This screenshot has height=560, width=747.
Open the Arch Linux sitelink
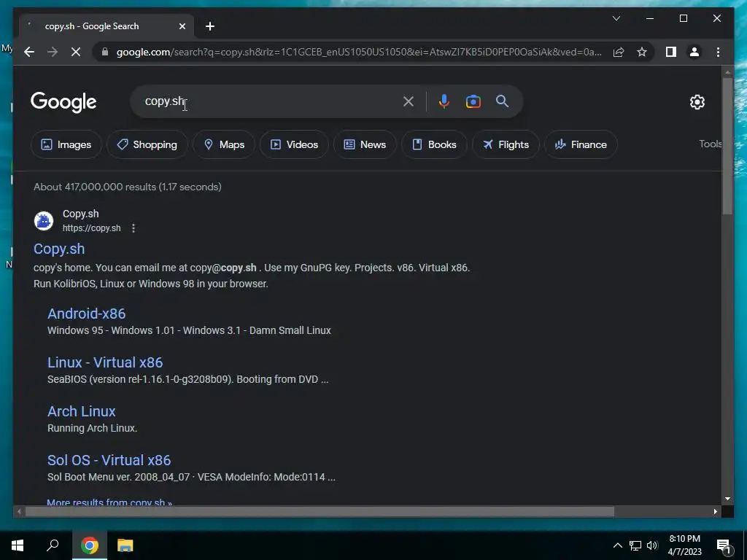pos(82,411)
